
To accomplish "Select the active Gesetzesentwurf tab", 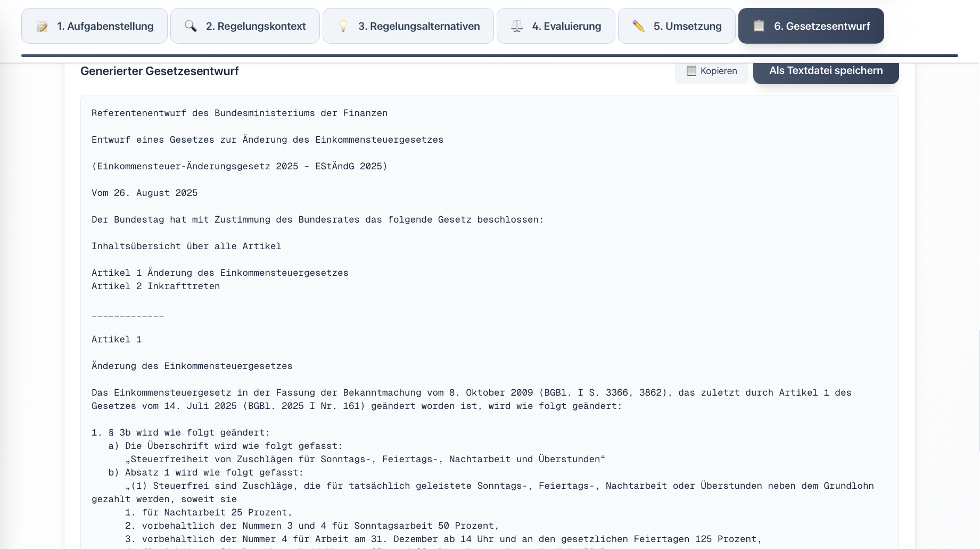I will coord(811,26).
